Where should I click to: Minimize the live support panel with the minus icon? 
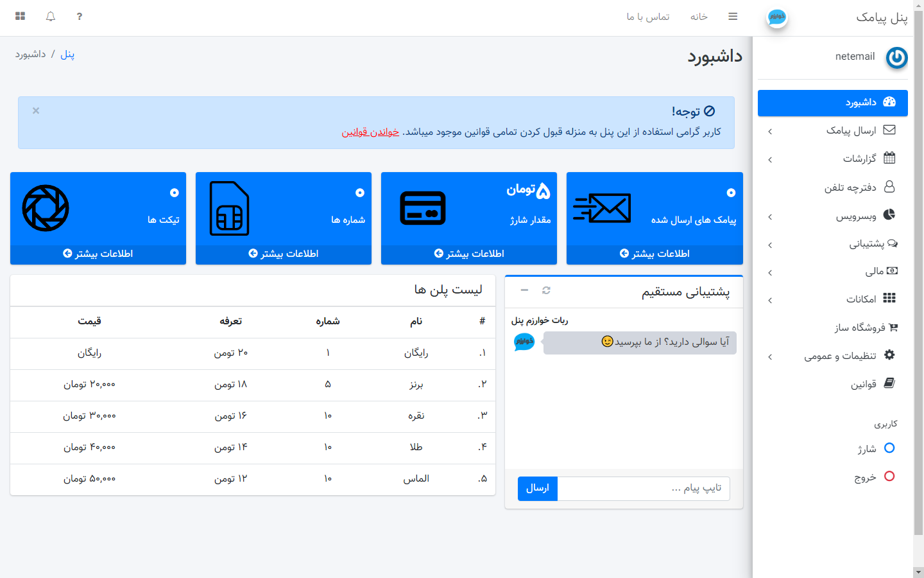pos(524,290)
